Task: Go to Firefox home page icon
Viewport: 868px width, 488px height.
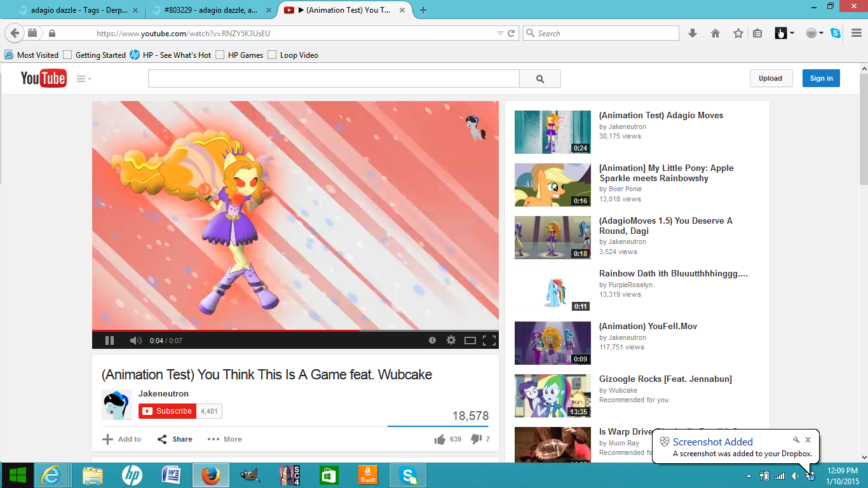Action: coord(715,34)
